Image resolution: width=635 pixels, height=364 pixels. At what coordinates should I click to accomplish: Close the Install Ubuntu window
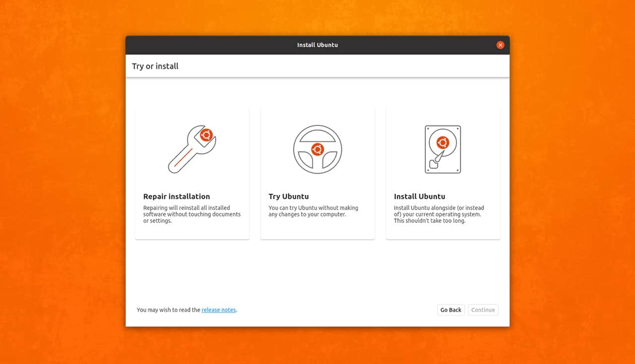tap(500, 45)
